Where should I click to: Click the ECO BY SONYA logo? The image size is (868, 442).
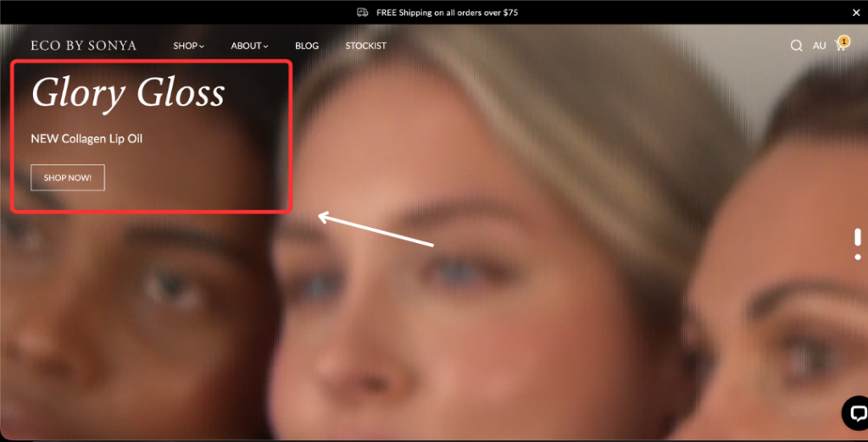pyautogui.click(x=84, y=46)
